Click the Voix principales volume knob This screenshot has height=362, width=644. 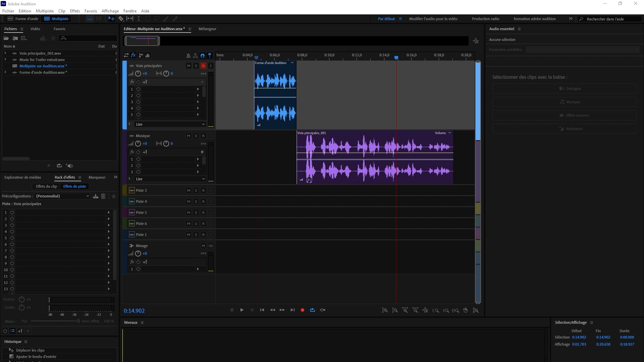click(138, 73)
